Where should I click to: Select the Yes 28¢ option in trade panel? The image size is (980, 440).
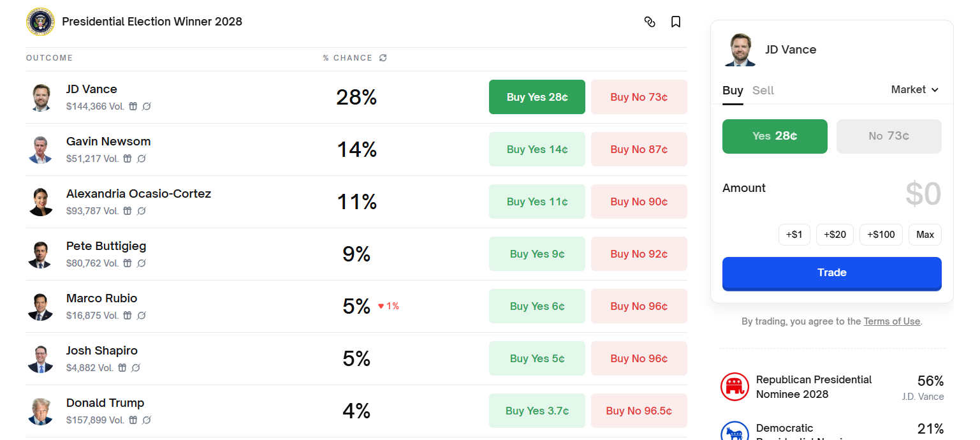[x=774, y=136]
